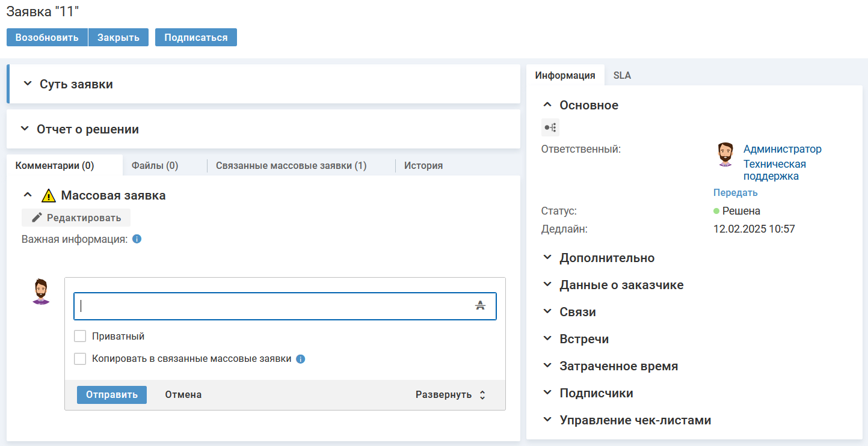Click the pencil icon on Редактировать button
This screenshot has width=868, height=446.
(37, 218)
